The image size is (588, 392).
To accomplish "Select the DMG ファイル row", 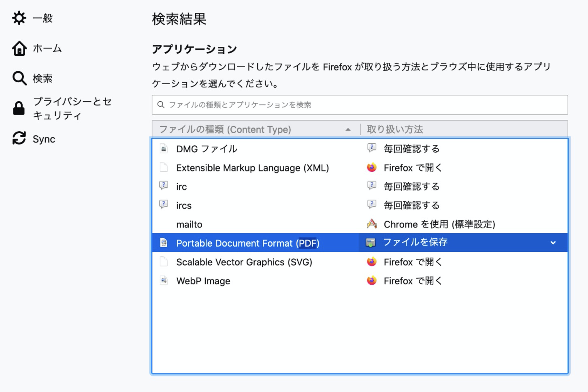I will pos(360,149).
